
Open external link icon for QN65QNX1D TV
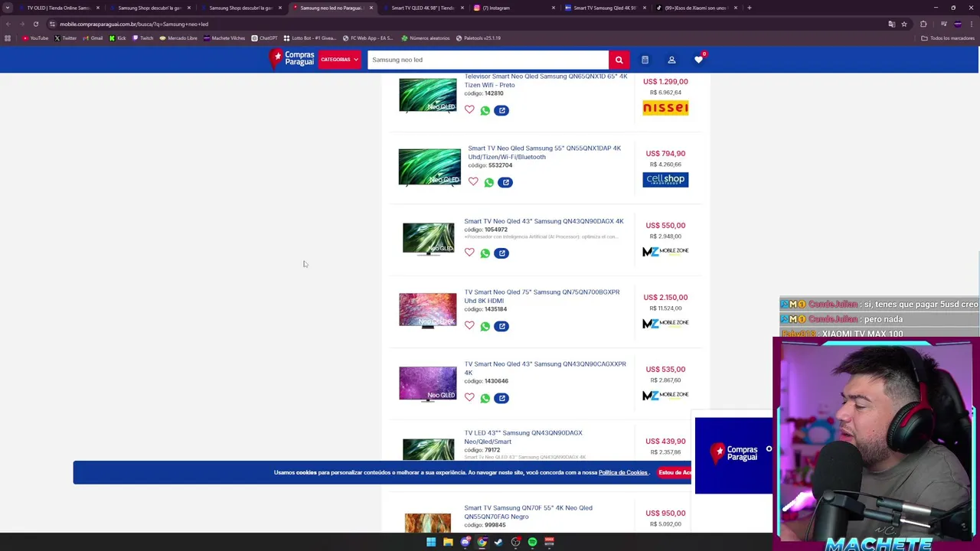click(501, 110)
